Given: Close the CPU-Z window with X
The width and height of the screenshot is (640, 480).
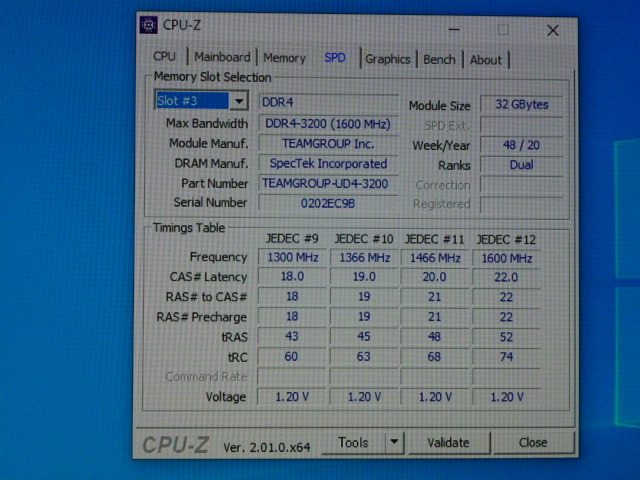Looking at the screenshot, I should [553, 30].
